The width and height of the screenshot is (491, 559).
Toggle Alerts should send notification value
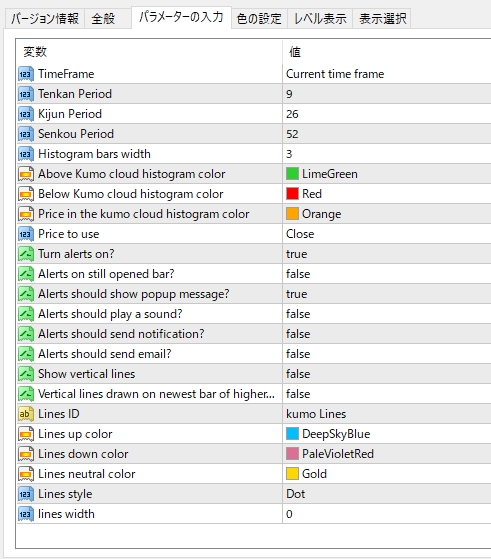[298, 334]
